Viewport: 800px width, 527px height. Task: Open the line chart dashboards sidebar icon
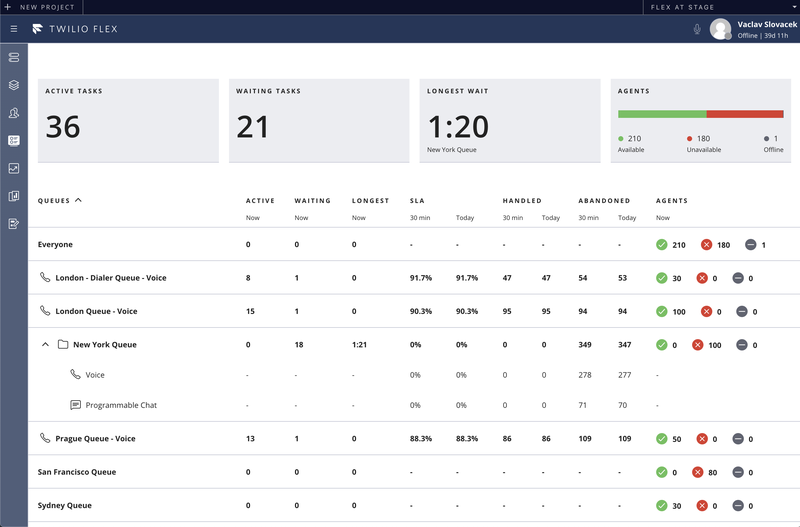coord(14,169)
